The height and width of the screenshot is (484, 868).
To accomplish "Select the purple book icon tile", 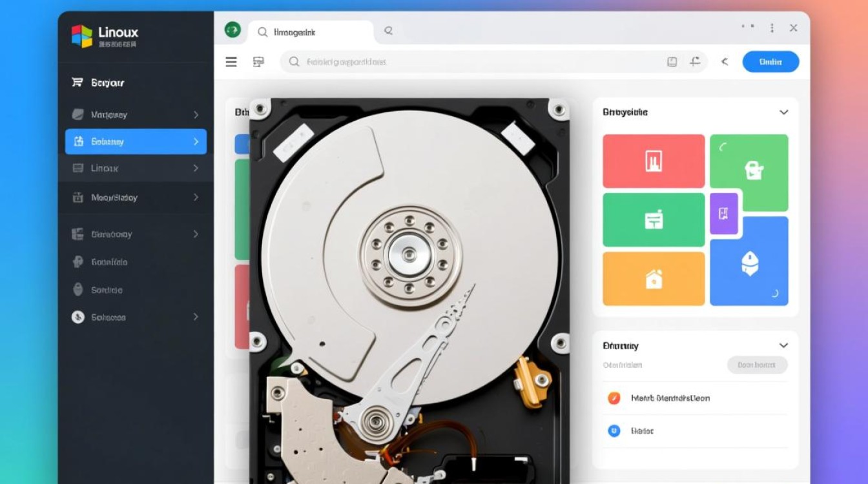I will pos(724,214).
